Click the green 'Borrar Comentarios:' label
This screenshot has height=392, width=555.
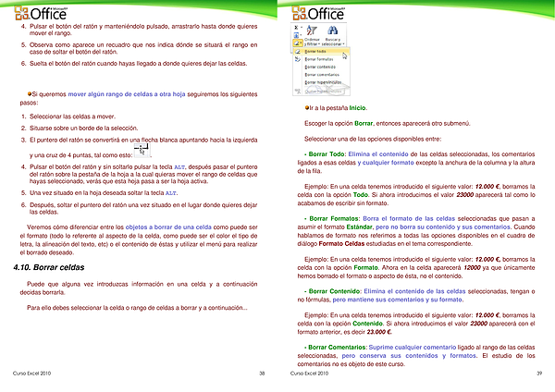[x=338, y=348]
